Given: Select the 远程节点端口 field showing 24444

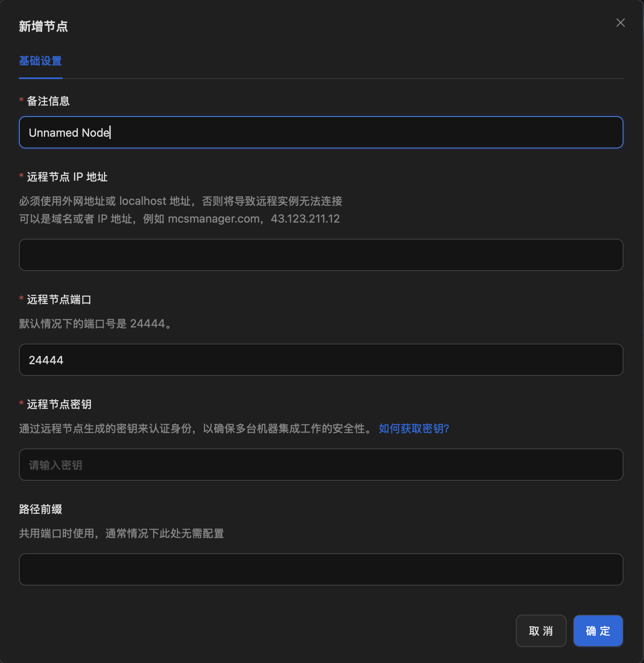Looking at the screenshot, I should (x=321, y=360).
